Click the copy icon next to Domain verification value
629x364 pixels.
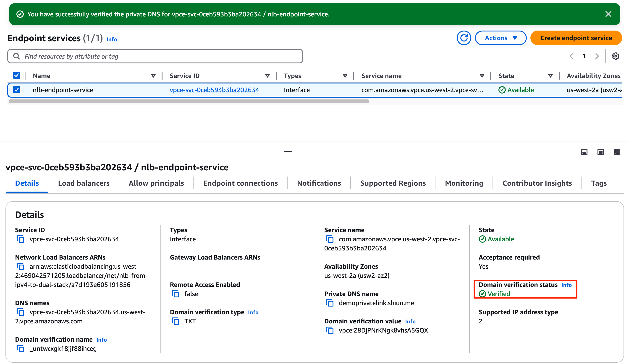tap(330, 330)
